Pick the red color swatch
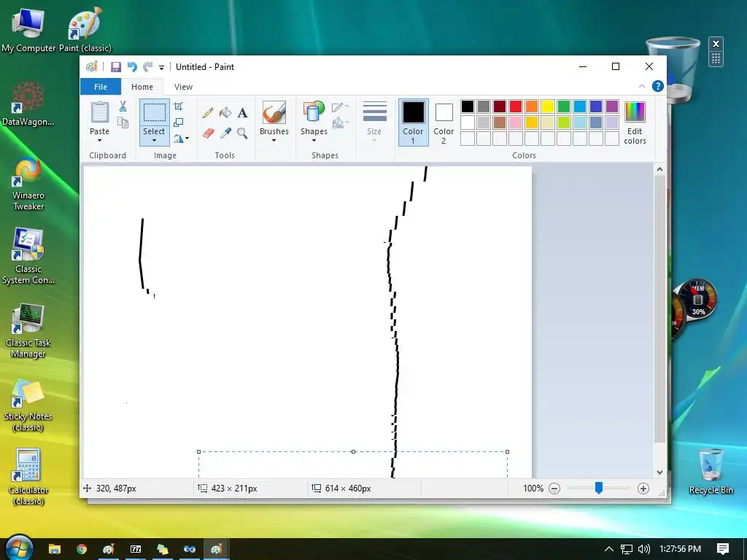This screenshot has height=560, width=747. click(516, 106)
